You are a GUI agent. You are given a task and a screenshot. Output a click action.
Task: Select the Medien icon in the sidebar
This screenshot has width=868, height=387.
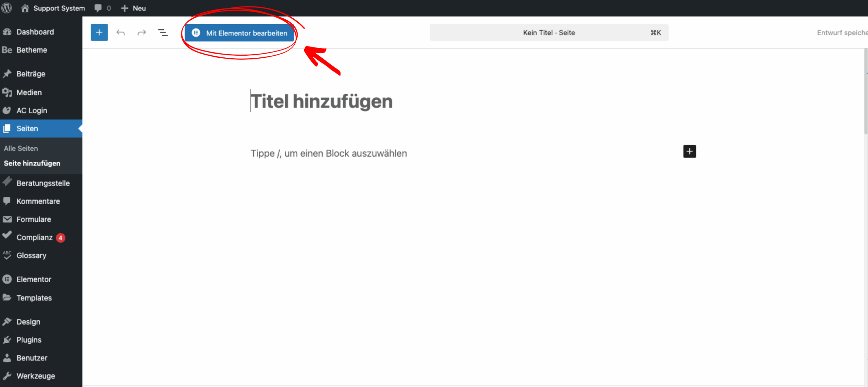tap(7, 92)
